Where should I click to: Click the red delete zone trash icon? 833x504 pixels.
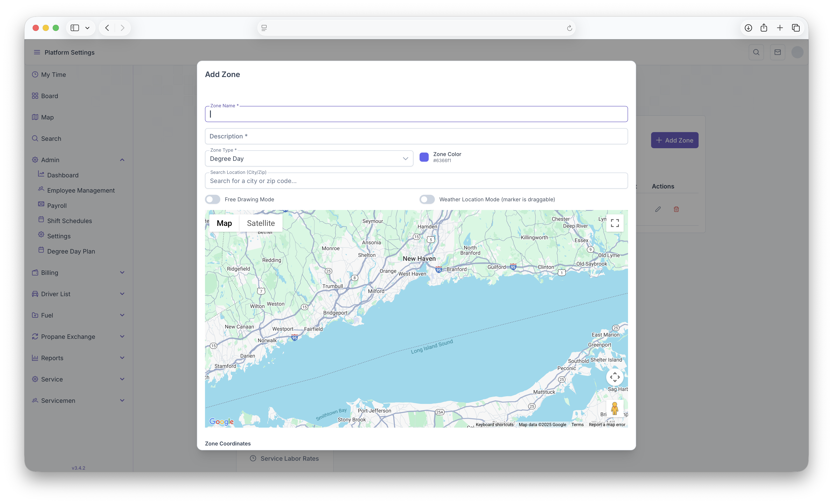(676, 209)
